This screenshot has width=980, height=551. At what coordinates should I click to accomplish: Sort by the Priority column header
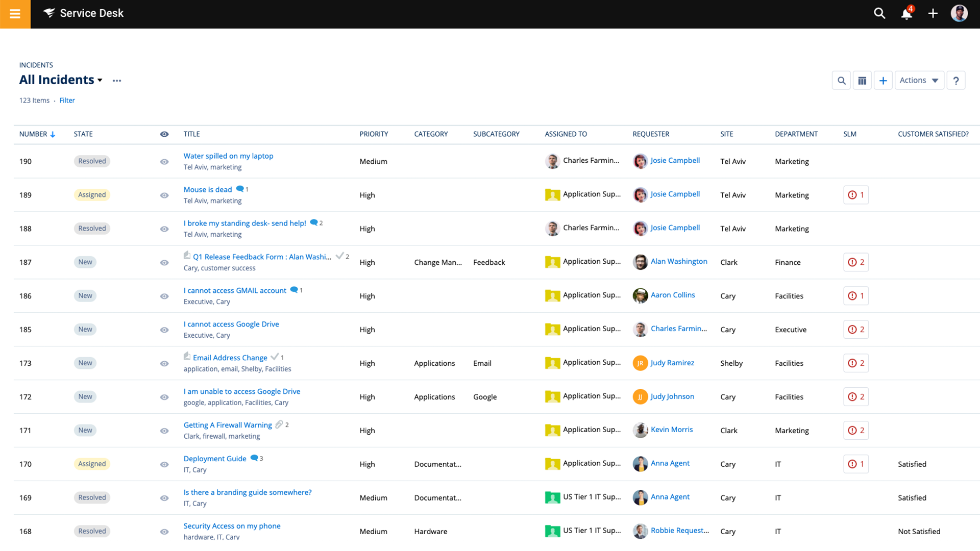coord(374,134)
